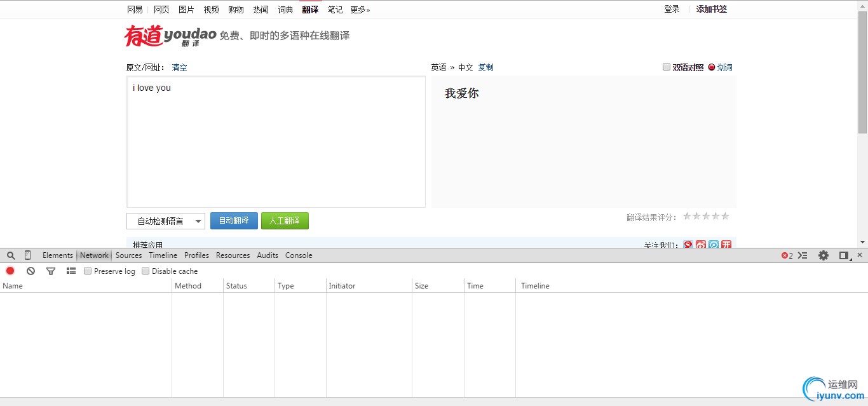Switch to the Elements tab
This screenshot has height=406, width=868.
point(58,255)
